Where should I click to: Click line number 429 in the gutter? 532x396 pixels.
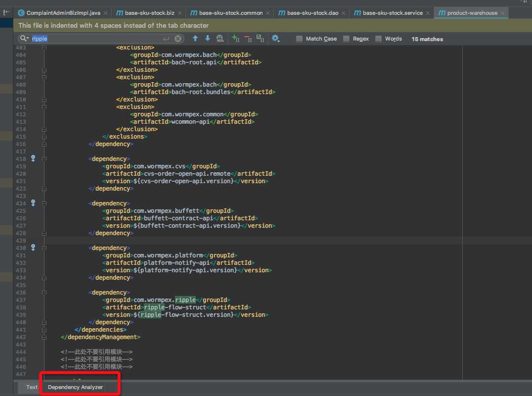pyautogui.click(x=21, y=241)
